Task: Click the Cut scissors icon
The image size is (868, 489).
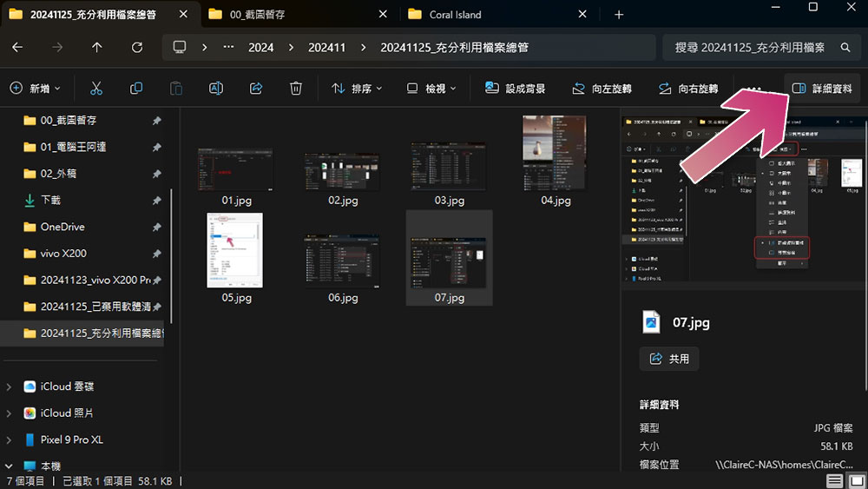Action: click(96, 88)
